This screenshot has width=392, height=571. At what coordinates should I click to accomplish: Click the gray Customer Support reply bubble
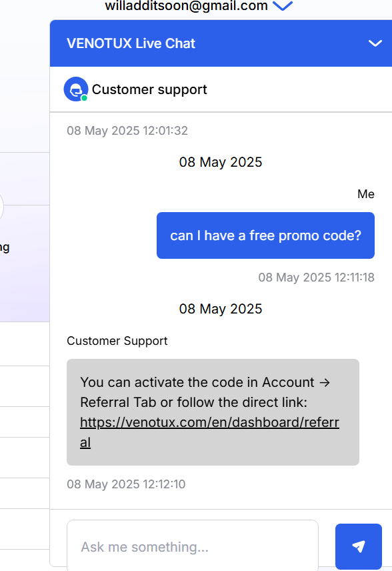[x=213, y=412]
